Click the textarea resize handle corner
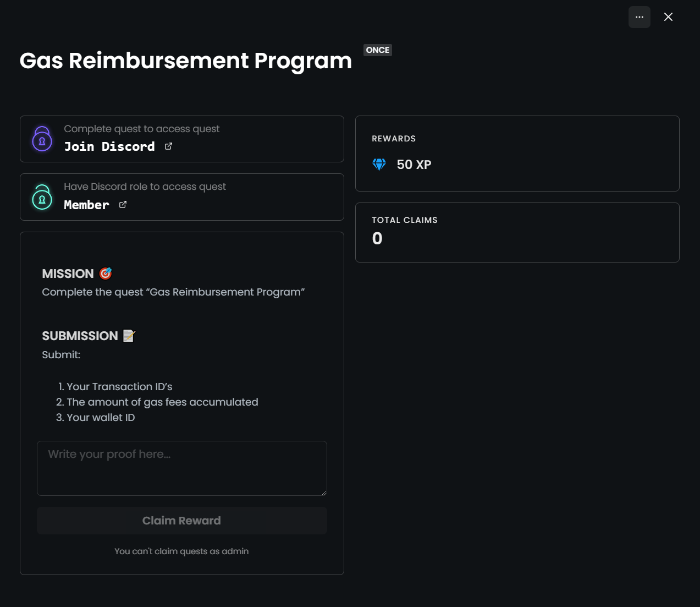The image size is (700, 607). point(324,493)
